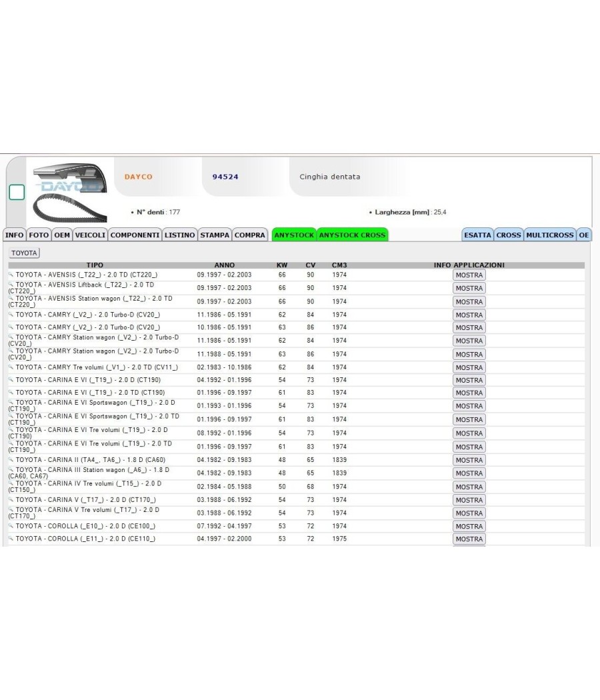Click magnifier icon for CARINA V (_T17_) row

11,499
